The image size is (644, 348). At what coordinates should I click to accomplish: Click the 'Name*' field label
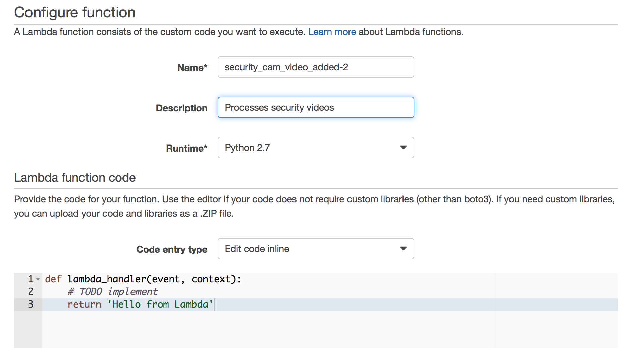[192, 68]
